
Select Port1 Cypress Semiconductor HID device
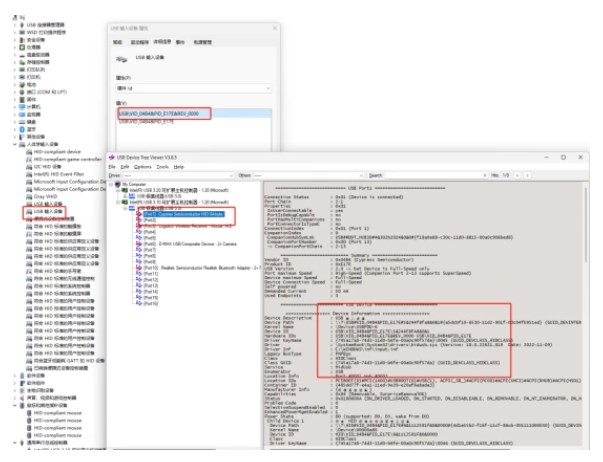pyautogui.click(x=183, y=214)
